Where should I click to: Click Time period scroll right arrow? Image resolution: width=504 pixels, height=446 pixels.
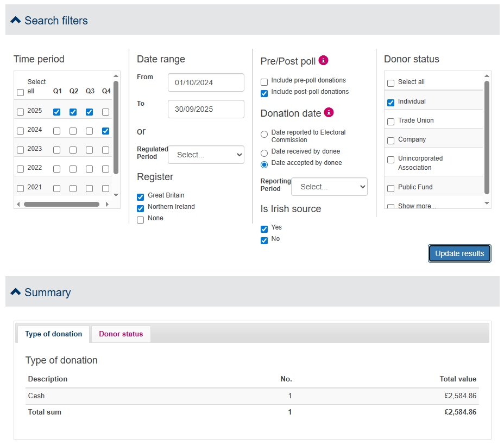(107, 205)
